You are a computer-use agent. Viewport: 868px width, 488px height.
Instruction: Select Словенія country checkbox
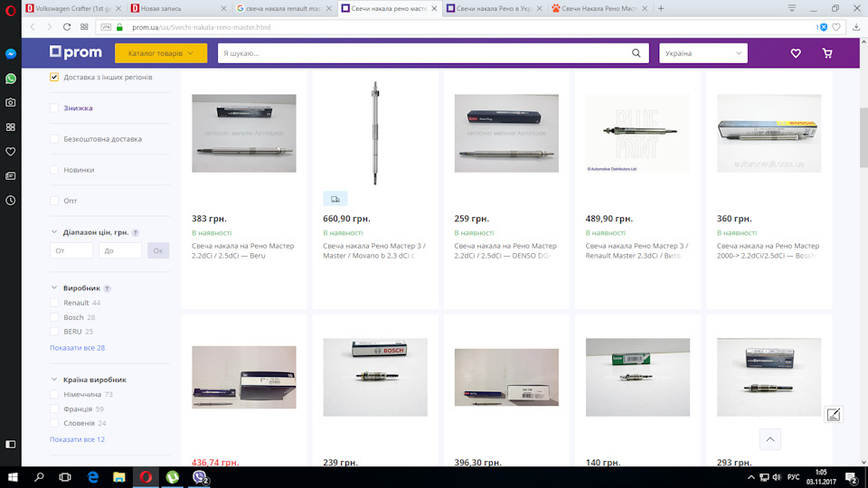[x=53, y=423]
